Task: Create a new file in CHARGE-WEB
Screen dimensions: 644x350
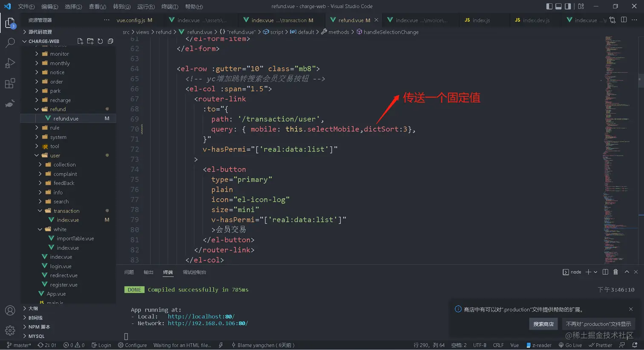Action: click(80, 41)
